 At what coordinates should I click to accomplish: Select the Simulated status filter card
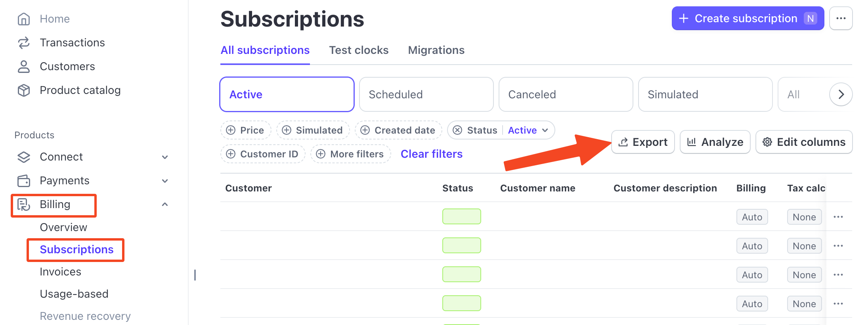point(705,94)
